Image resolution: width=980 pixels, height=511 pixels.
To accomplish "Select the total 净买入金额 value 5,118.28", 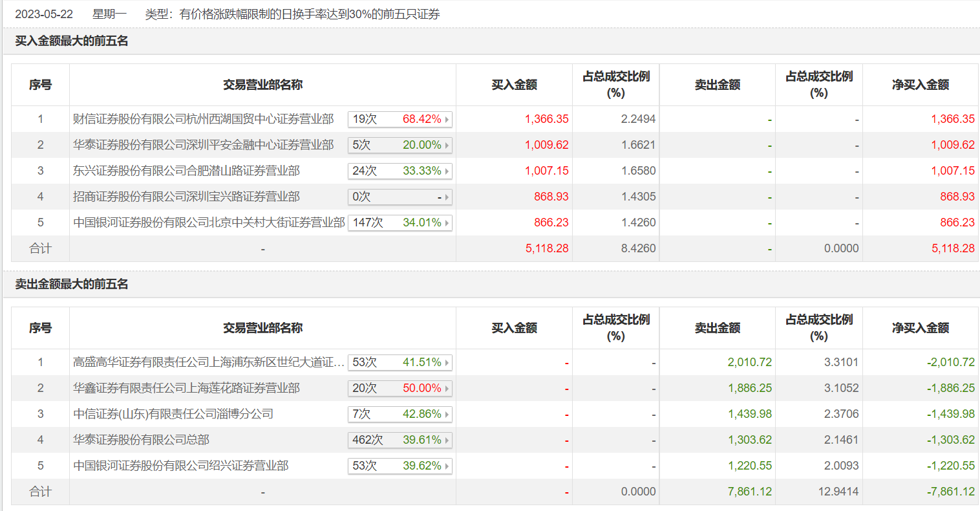I will (x=953, y=248).
